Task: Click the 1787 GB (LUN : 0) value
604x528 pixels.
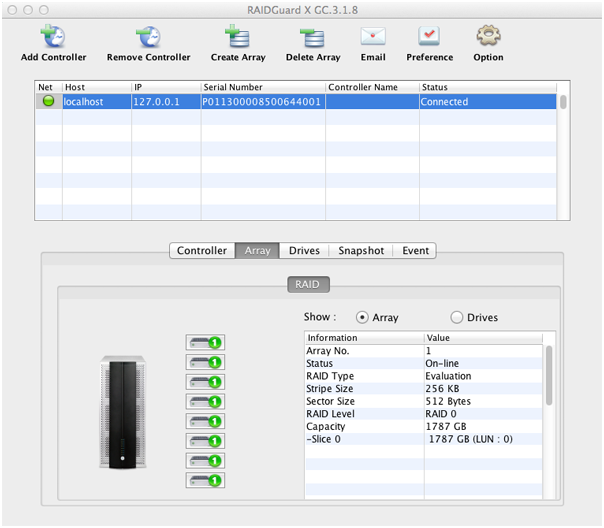Action: [471, 439]
